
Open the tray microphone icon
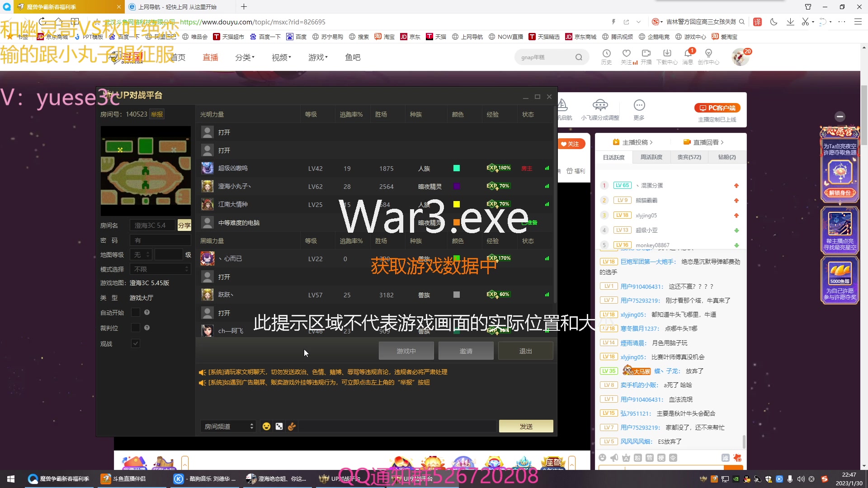[790, 479]
